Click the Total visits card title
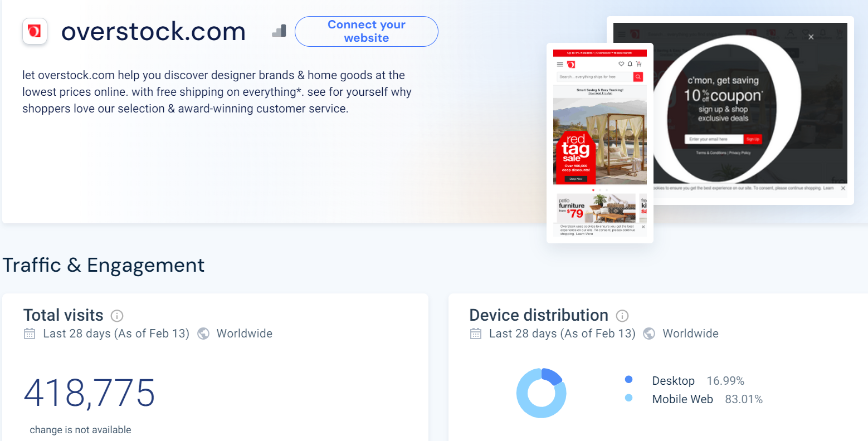 point(64,315)
